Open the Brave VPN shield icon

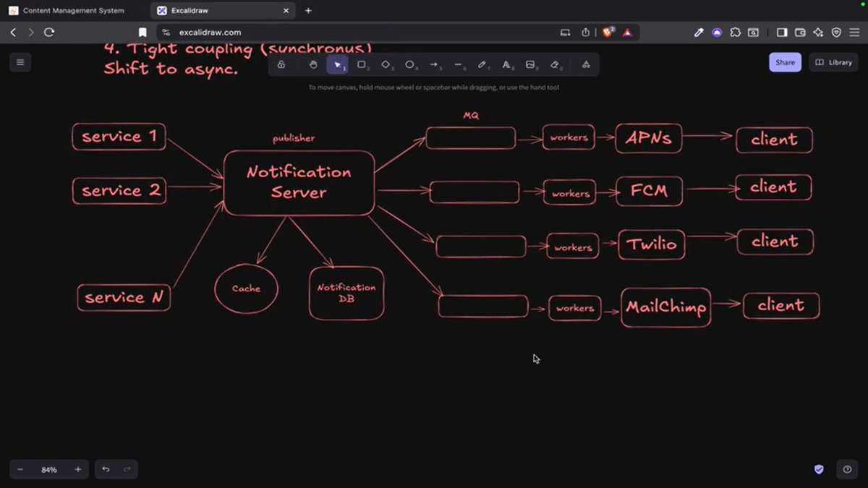[x=836, y=32]
